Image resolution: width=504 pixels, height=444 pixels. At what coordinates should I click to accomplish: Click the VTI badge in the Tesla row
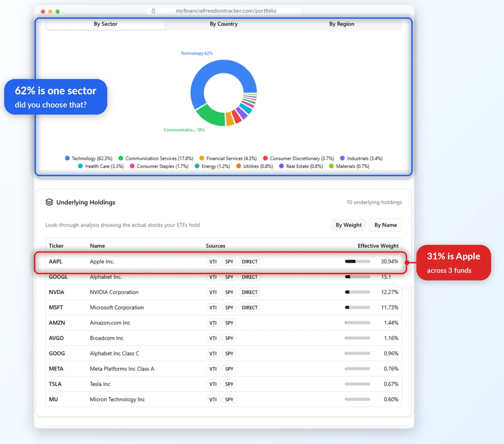(213, 384)
